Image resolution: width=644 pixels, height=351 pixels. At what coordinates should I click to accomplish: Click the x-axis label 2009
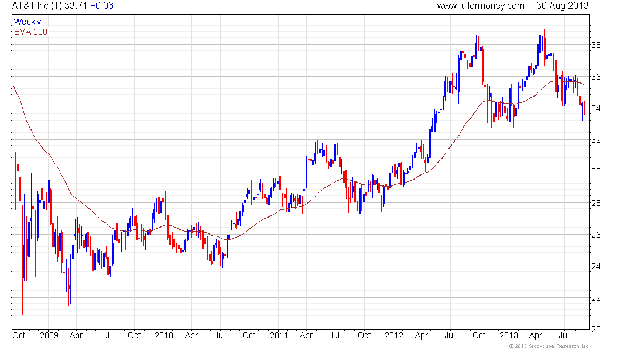[x=49, y=335]
